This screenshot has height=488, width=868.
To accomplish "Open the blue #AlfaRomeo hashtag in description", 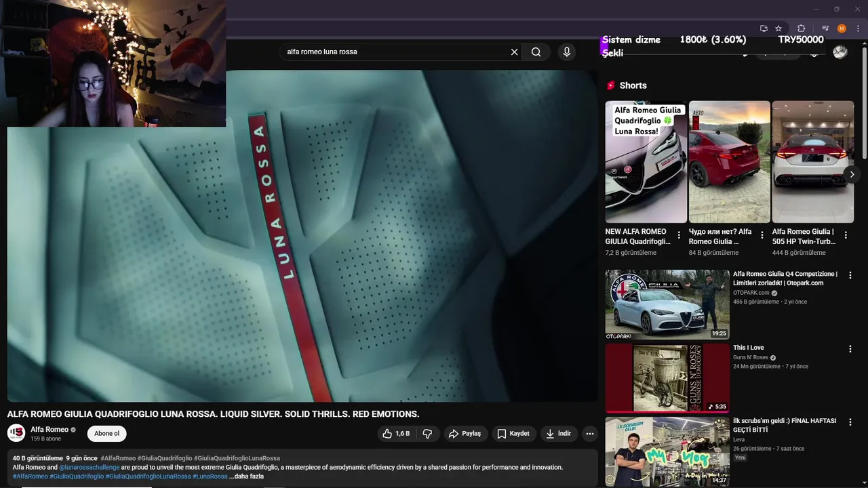I will click(30, 476).
